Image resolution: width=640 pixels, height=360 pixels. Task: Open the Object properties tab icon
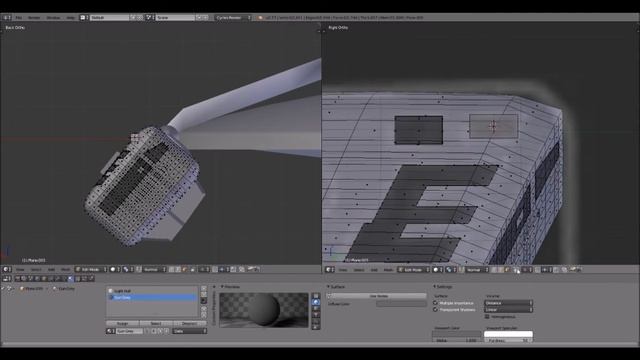44,278
